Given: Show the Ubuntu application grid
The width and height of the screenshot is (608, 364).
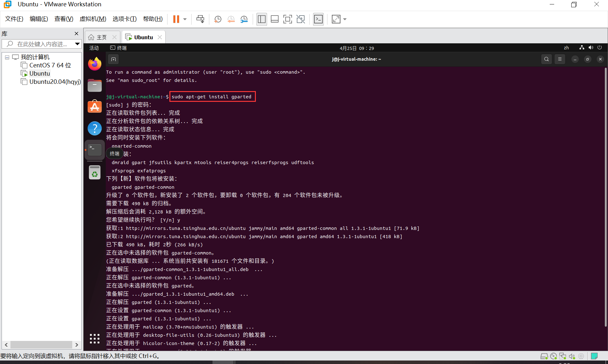Looking at the screenshot, I should (94, 339).
